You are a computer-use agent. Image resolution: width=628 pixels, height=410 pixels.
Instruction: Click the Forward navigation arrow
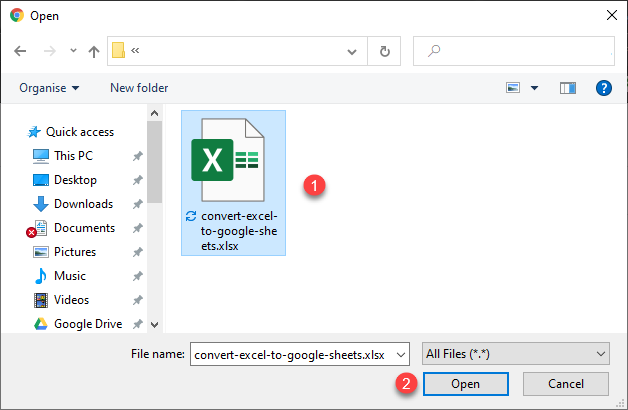[x=49, y=51]
